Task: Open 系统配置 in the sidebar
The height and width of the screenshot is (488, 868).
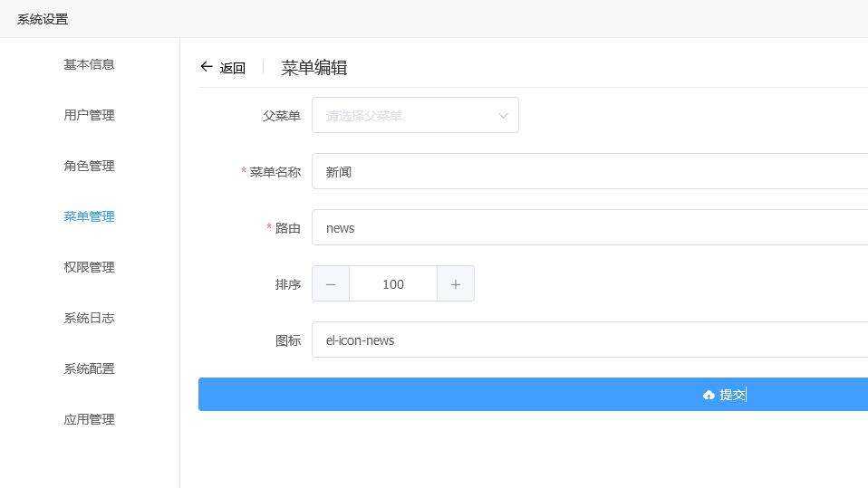Action: click(x=89, y=368)
